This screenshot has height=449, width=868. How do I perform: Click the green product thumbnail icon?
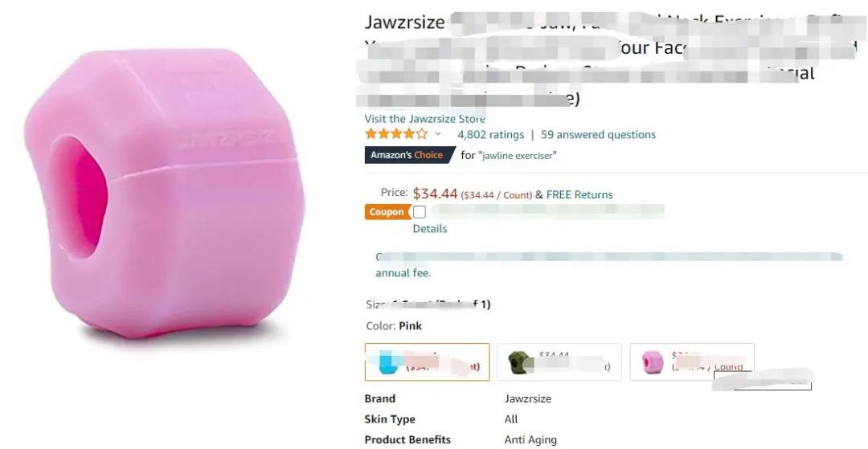click(x=519, y=363)
